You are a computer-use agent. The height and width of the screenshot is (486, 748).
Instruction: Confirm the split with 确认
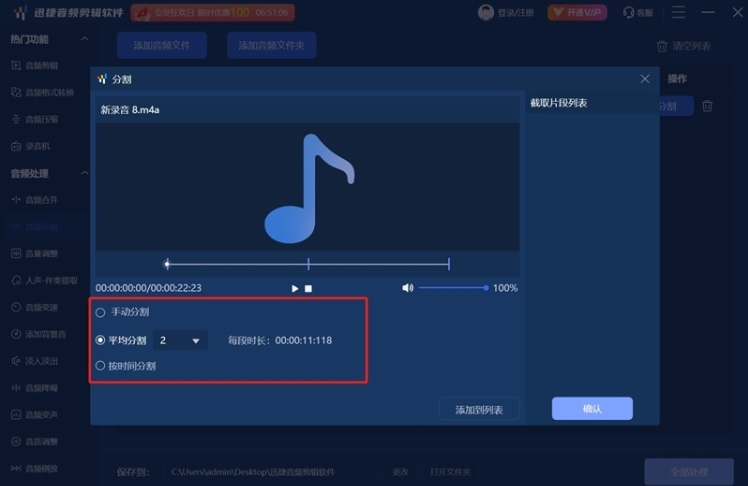pos(592,409)
